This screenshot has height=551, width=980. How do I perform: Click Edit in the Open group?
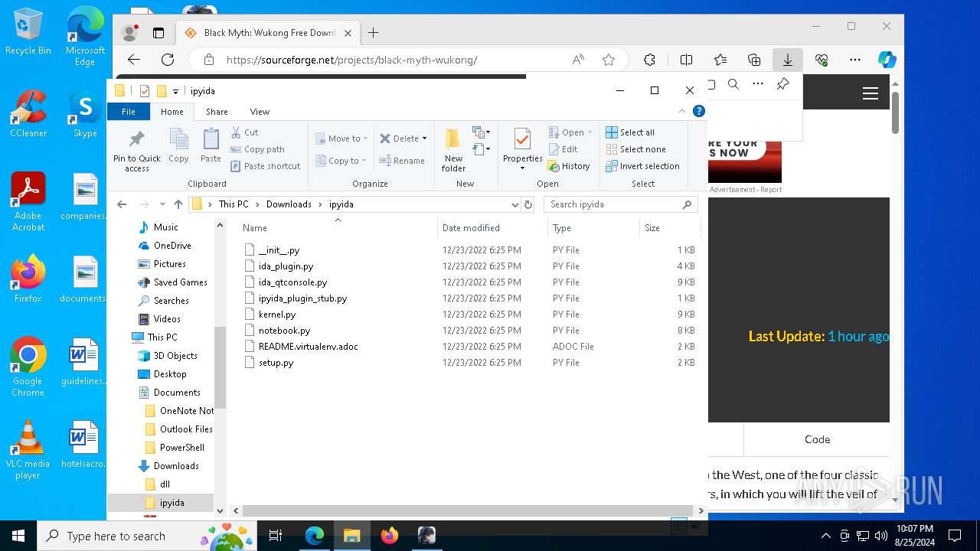(x=563, y=149)
